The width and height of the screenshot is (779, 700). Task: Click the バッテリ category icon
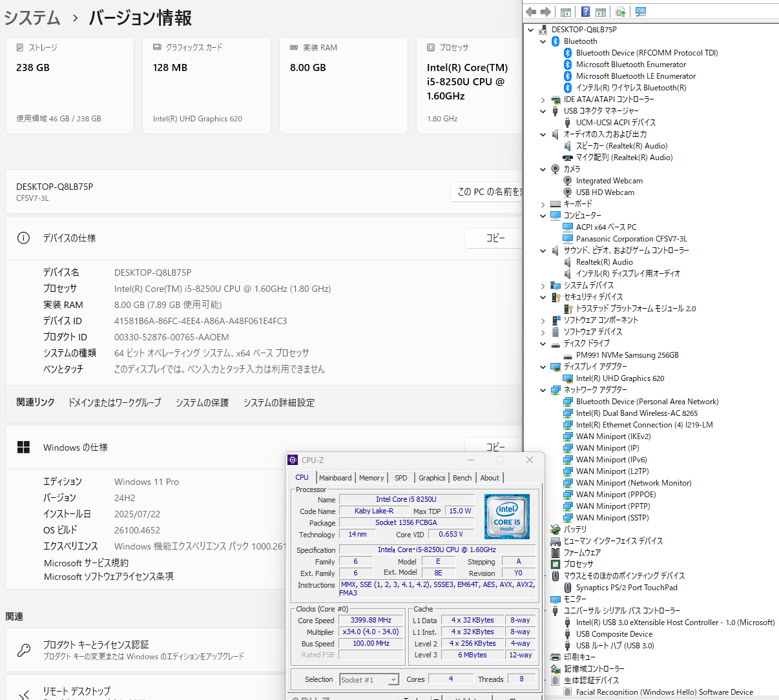click(555, 530)
